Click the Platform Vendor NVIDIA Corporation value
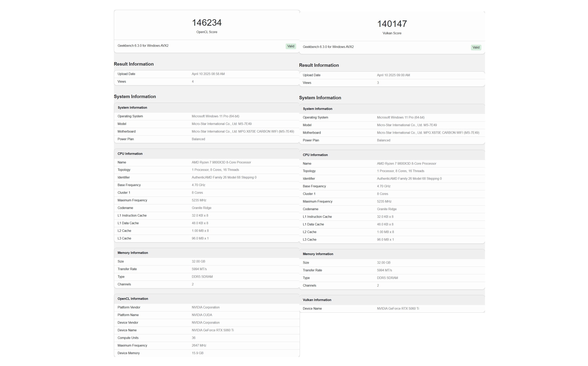Screen dimensions: 588x366 (205, 307)
